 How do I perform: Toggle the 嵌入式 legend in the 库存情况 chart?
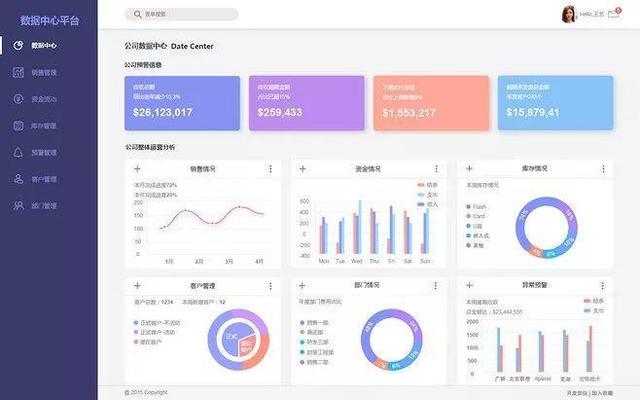(478, 236)
